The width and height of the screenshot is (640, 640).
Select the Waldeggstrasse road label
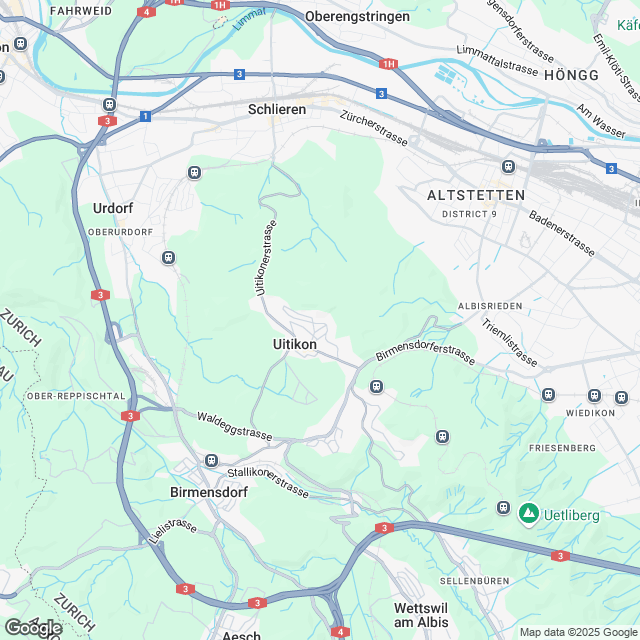tap(234, 426)
